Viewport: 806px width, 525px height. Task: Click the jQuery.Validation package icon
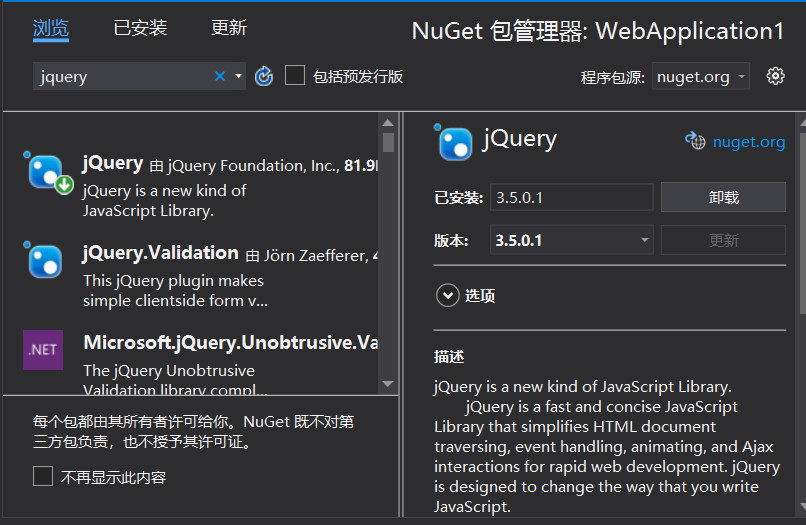click(x=44, y=260)
